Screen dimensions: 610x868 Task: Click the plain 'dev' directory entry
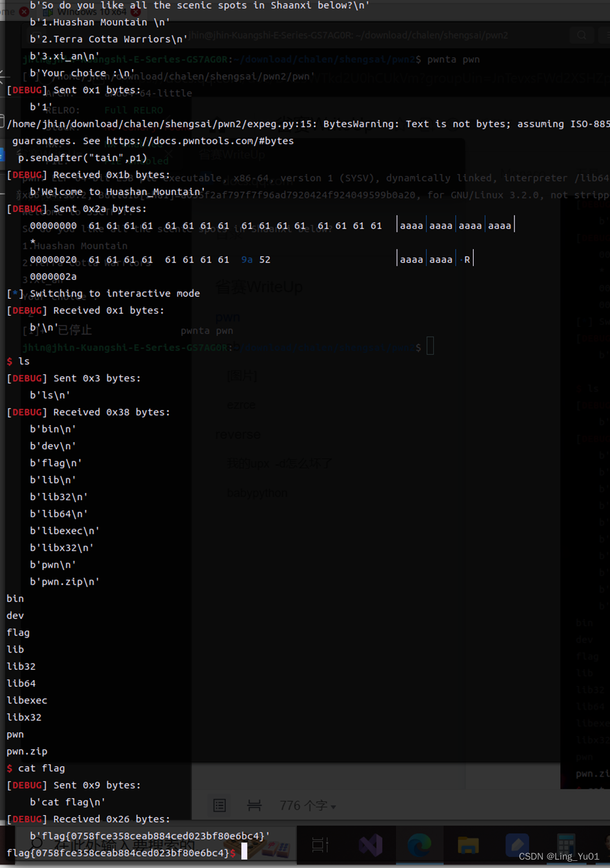15,616
